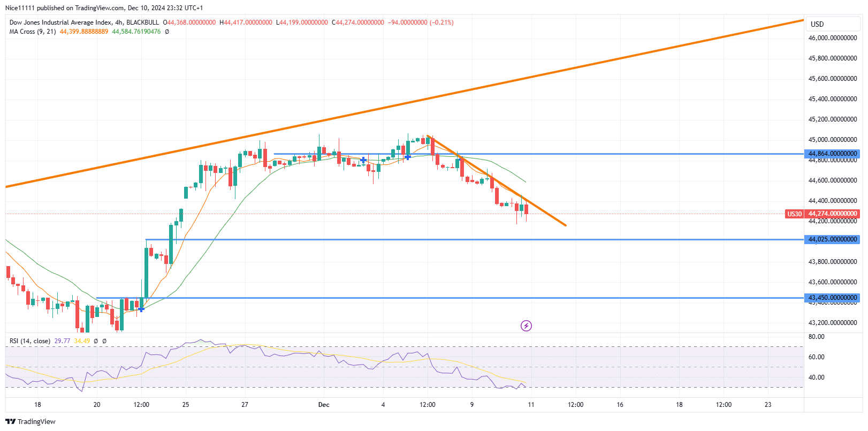Click the blue MA cross marker before Dec 5 12:00
The image size is (868, 431).
pos(408,157)
